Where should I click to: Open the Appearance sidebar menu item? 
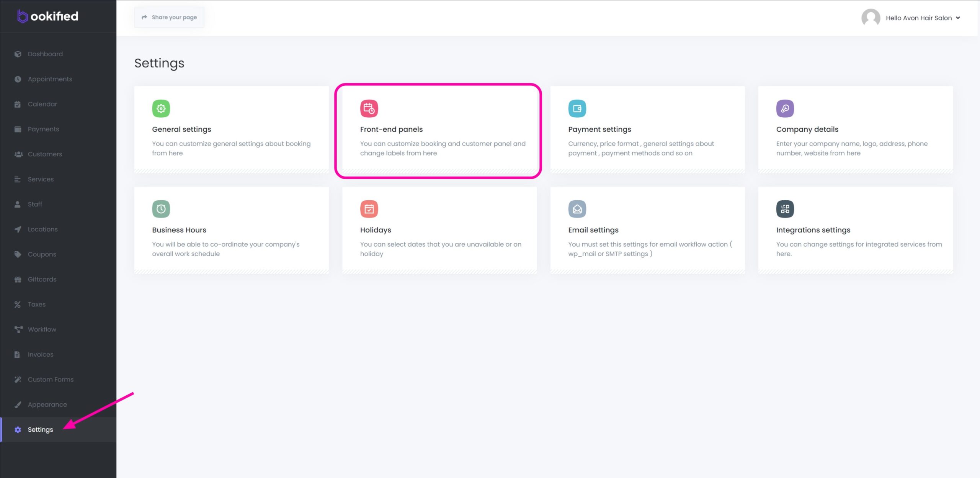[x=47, y=404]
